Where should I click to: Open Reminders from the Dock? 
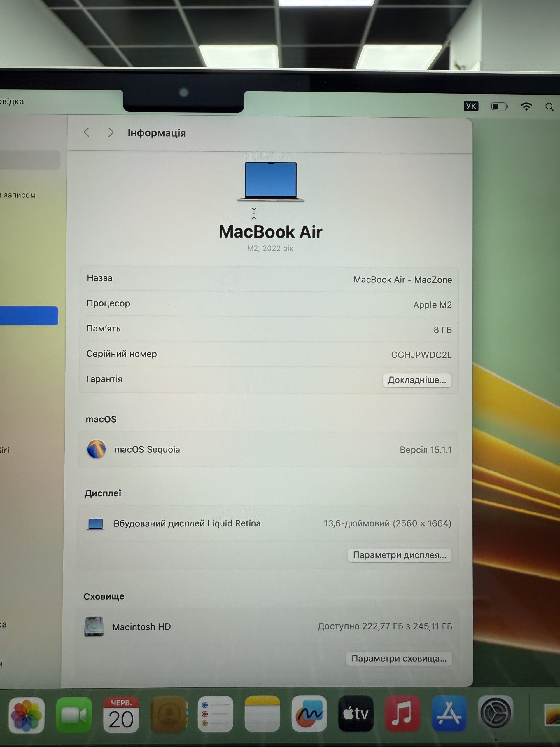(215, 714)
